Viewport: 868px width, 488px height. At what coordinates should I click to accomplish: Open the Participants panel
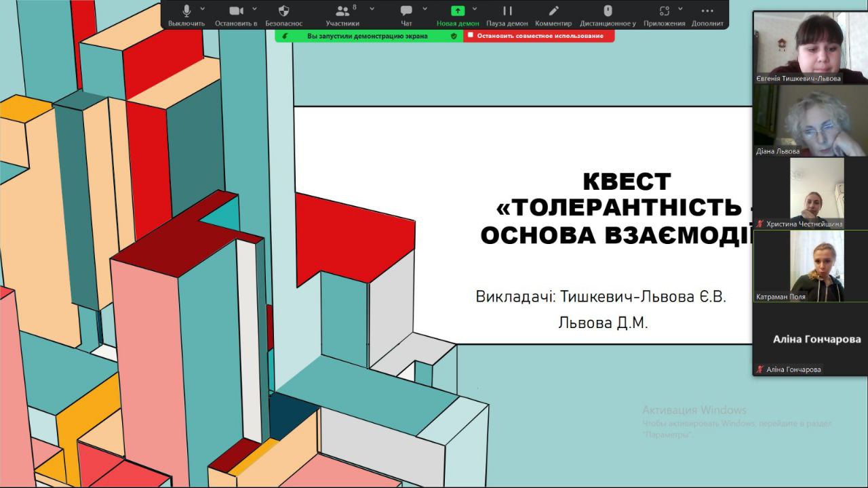pos(342,12)
